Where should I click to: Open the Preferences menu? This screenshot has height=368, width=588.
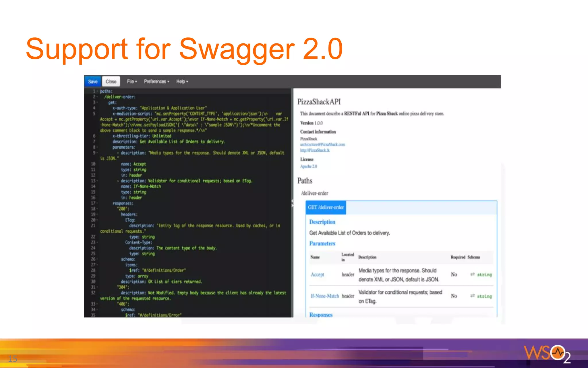click(156, 82)
